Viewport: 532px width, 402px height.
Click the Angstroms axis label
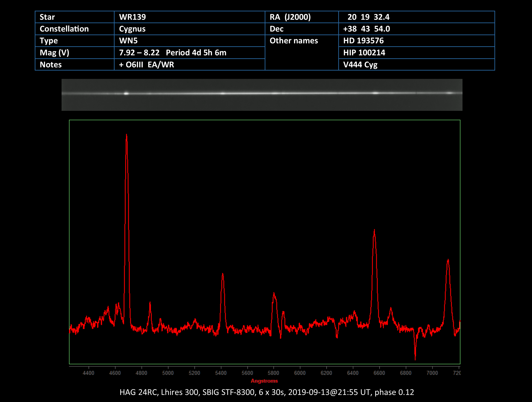click(264, 381)
